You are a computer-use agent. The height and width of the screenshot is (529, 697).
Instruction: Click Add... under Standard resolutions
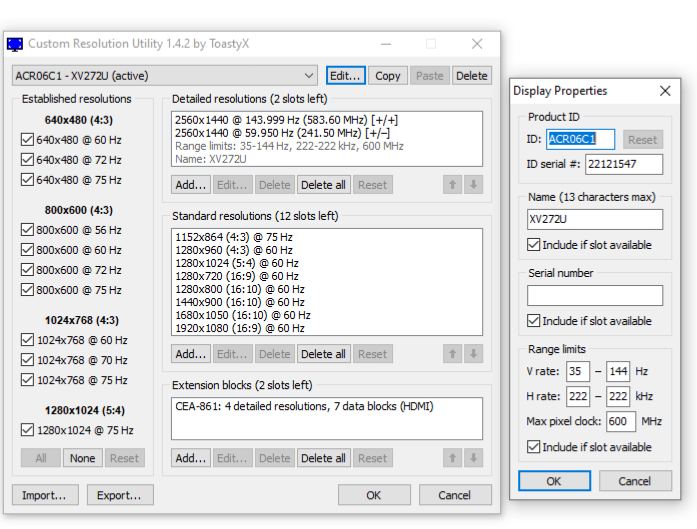pyautogui.click(x=191, y=354)
